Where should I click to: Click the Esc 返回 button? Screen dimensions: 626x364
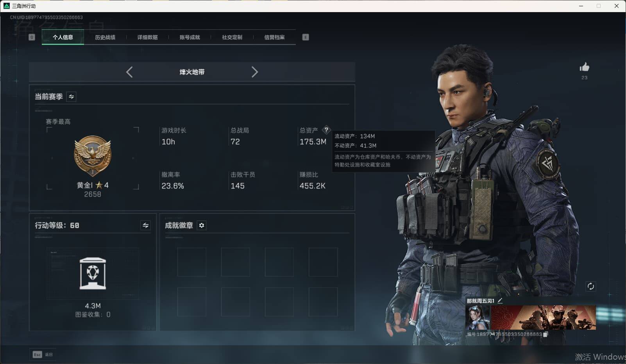tap(43, 355)
